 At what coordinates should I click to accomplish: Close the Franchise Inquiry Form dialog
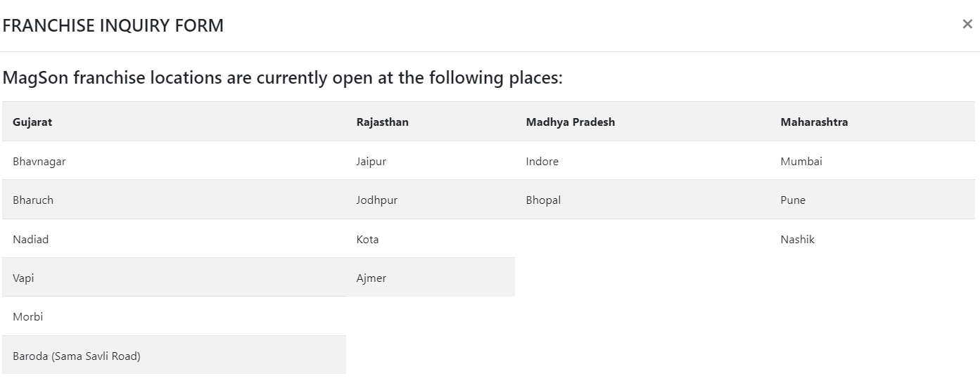(x=967, y=24)
